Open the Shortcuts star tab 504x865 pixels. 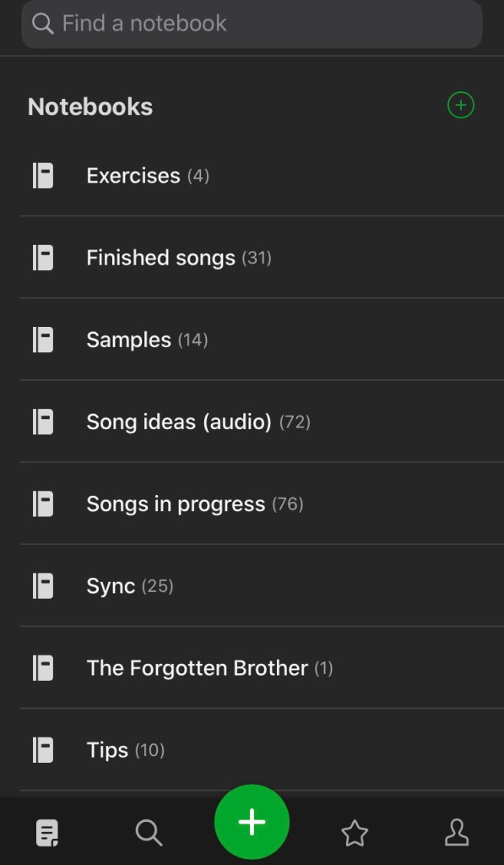coord(355,832)
